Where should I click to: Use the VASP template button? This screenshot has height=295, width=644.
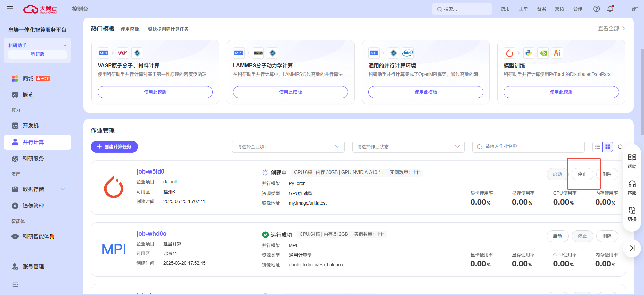point(155,92)
